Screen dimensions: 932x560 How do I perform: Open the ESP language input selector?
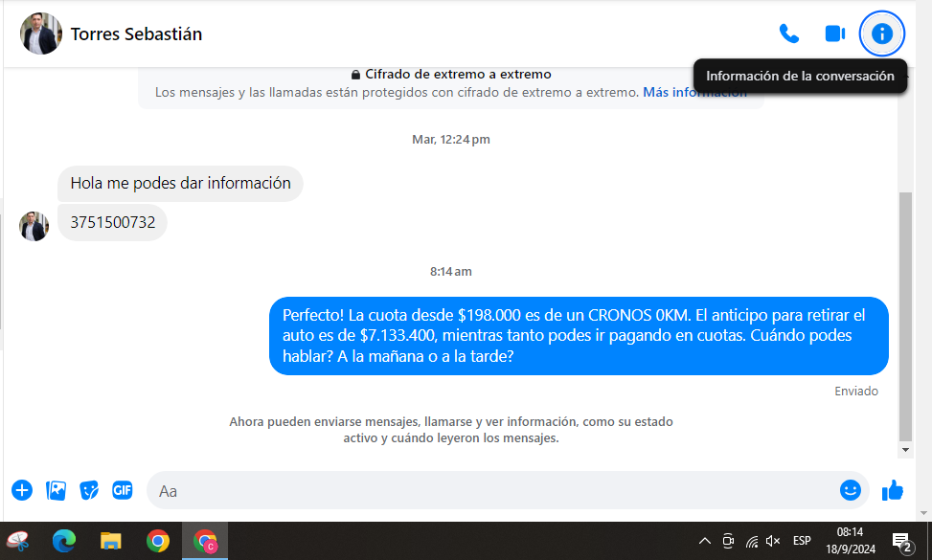tap(802, 541)
